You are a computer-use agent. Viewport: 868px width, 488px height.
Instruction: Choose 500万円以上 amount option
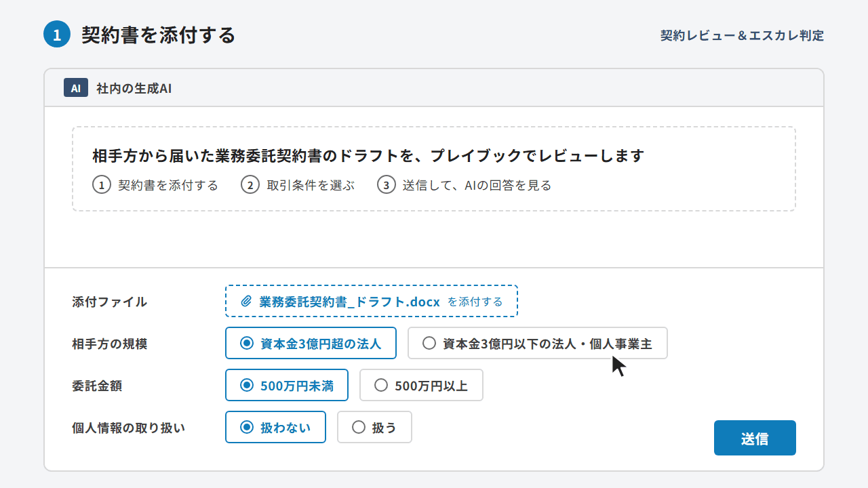421,385
